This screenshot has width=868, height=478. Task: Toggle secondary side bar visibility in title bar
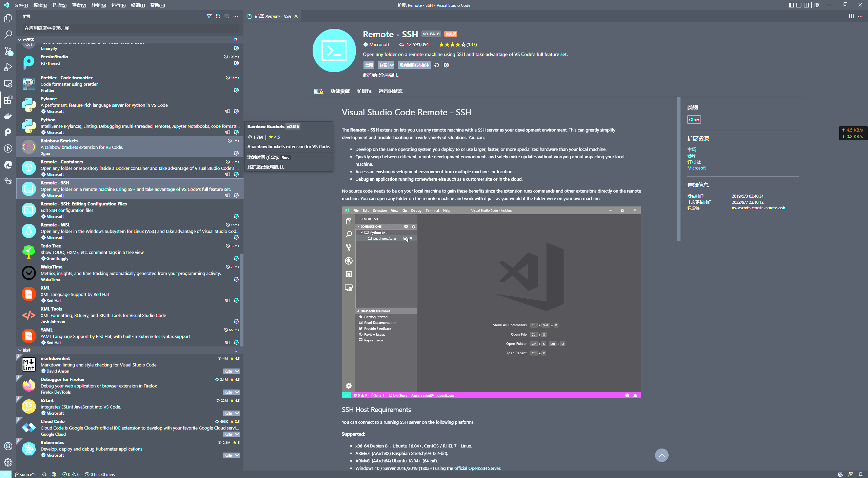pos(807,5)
